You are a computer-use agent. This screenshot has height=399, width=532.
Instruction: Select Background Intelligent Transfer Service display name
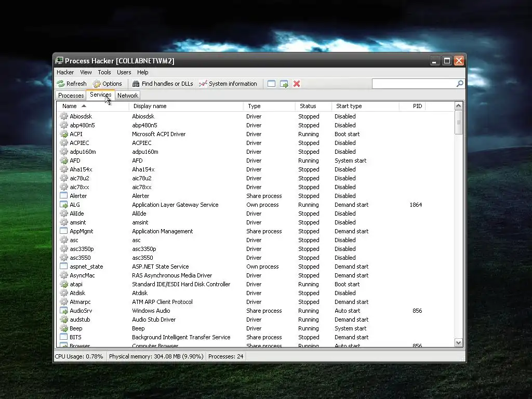[x=181, y=337]
